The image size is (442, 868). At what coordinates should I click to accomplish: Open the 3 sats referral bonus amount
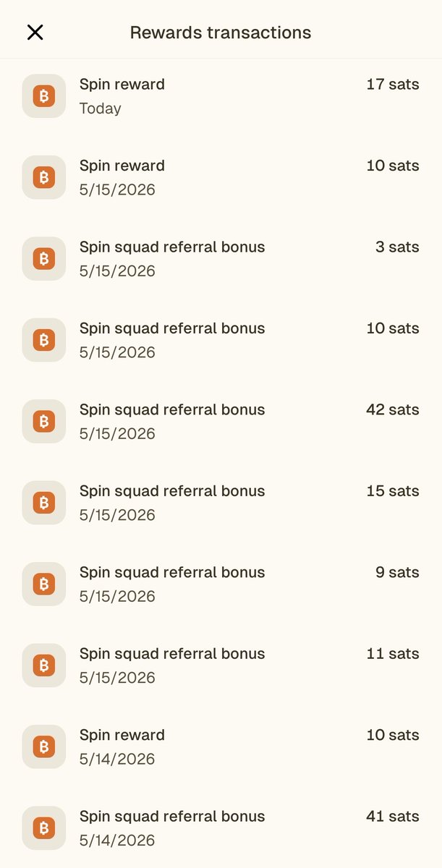(397, 247)
